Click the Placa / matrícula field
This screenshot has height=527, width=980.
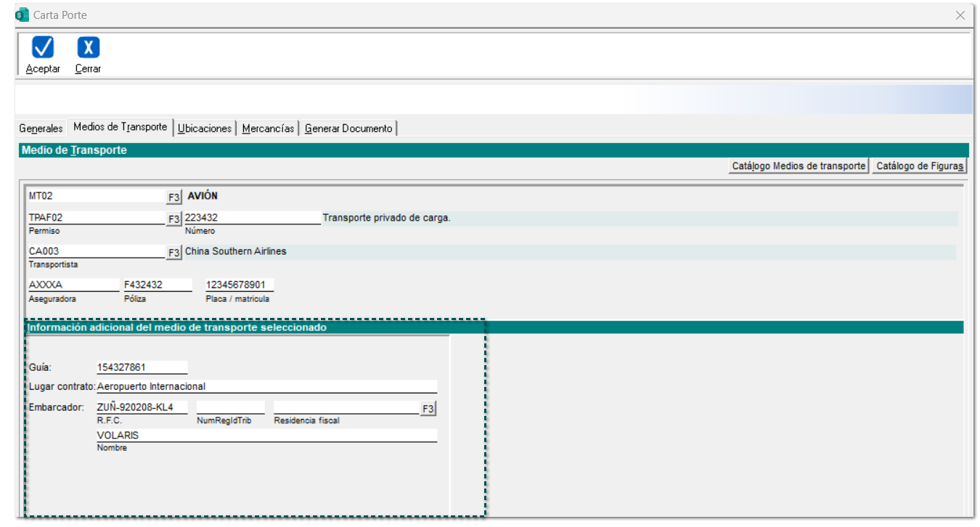click(240, 285)
